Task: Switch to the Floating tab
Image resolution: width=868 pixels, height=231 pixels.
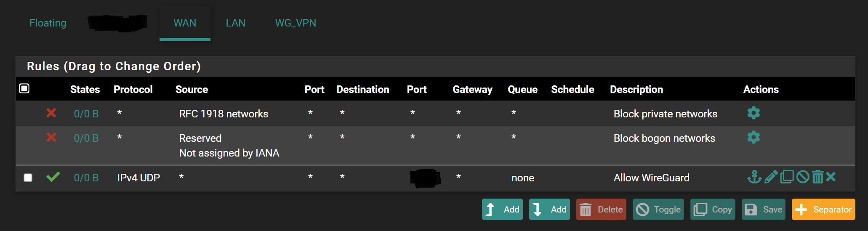Action: pos(48,23)
